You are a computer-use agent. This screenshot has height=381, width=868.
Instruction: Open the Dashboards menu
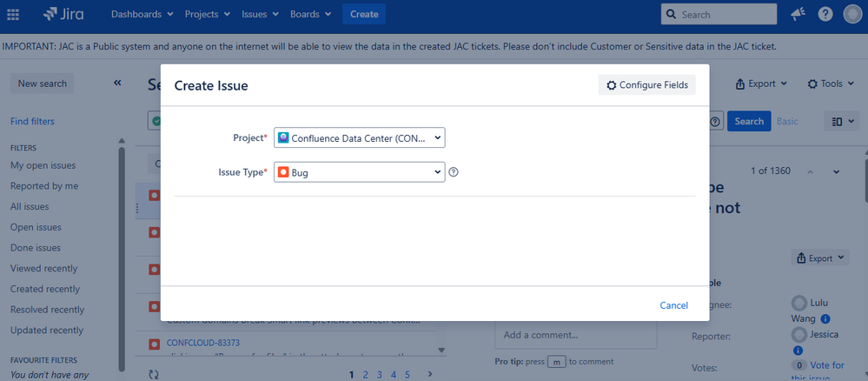tap(142, 14)
